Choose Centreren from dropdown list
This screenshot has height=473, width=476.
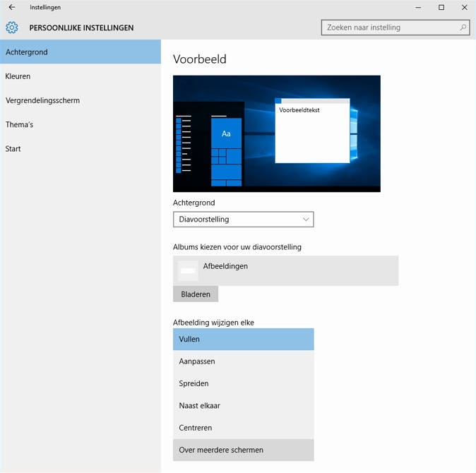tap(244, 428)
